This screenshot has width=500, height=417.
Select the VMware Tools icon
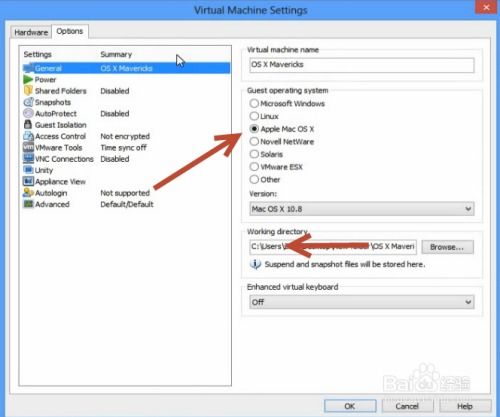click(x=28, y=147)
